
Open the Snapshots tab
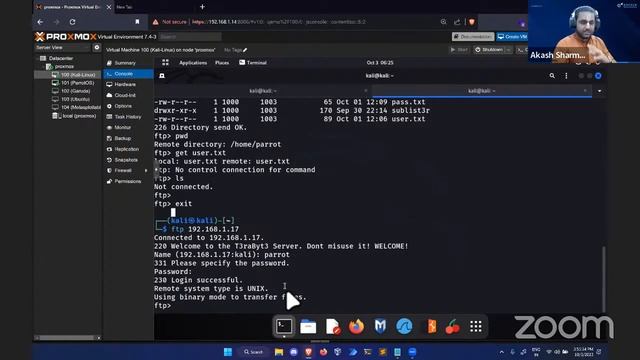pyautogui.click(x=126, y=160)
